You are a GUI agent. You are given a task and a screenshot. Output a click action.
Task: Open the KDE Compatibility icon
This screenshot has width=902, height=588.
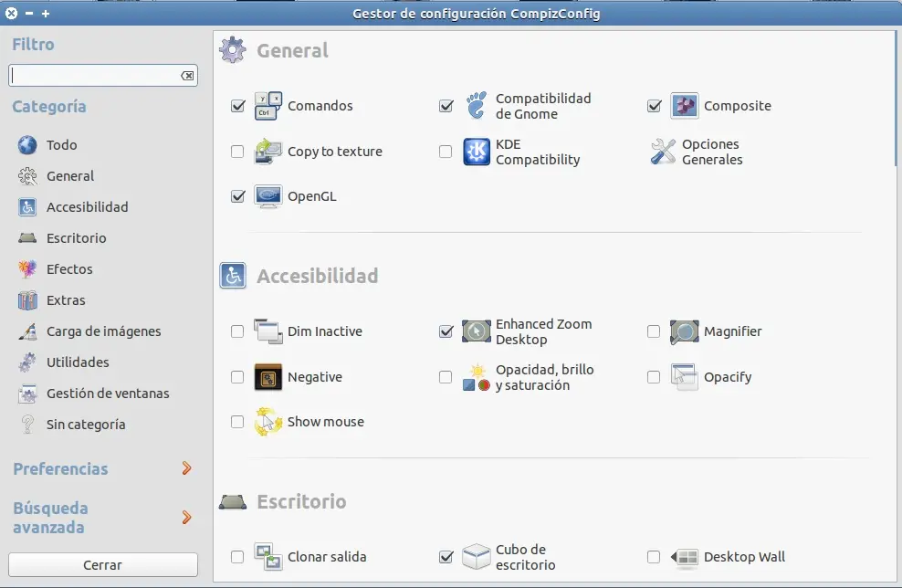point(477,152)
